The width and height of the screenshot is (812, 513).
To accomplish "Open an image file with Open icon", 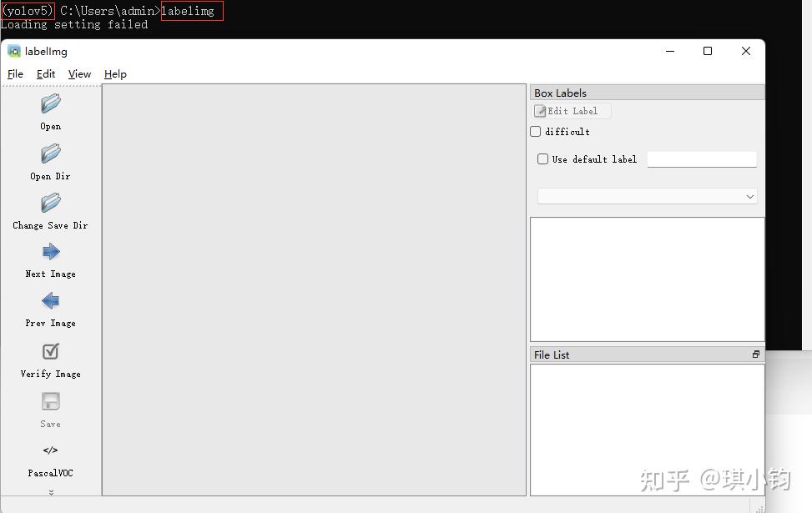I will (x=51, y=104).
